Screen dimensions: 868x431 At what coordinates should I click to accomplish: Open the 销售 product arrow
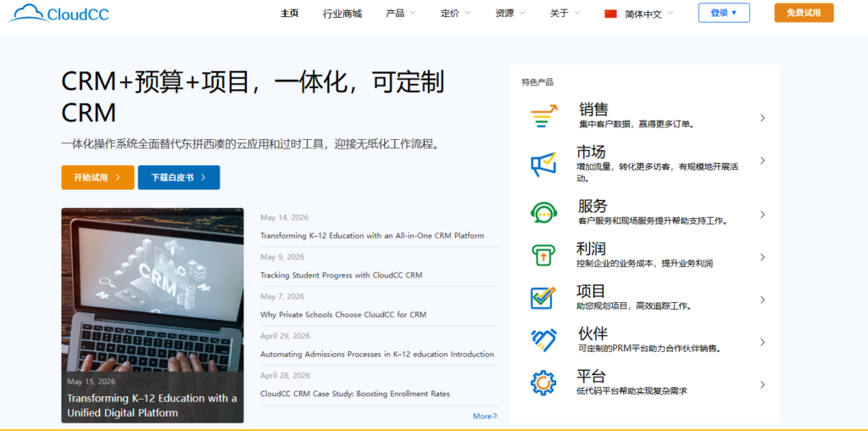[x=762, y=117]
